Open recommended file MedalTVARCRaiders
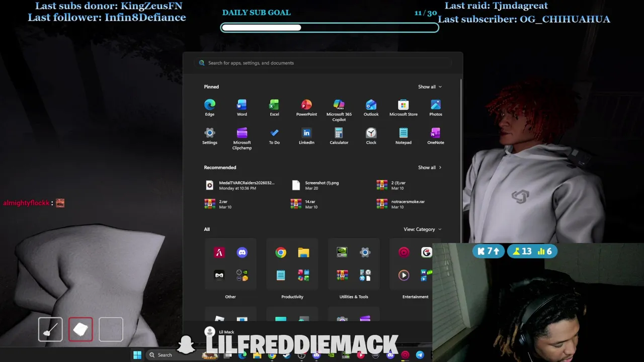Image resolution: width=644 pixels, height=362 pixels. click(240, 186)
